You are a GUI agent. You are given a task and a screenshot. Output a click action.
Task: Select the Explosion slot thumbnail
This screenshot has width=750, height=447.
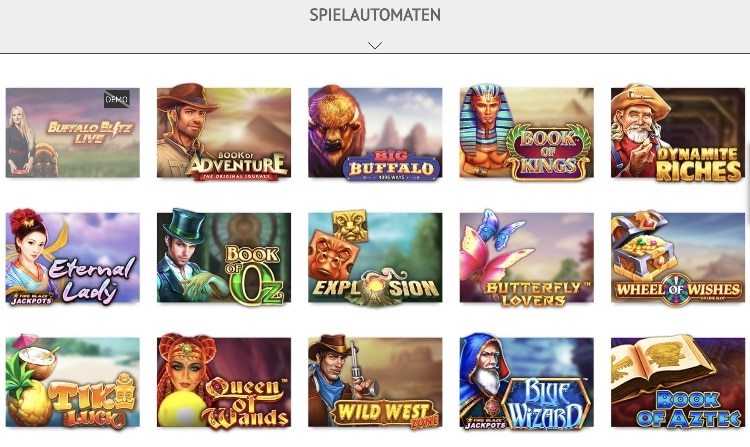point(375,257)
